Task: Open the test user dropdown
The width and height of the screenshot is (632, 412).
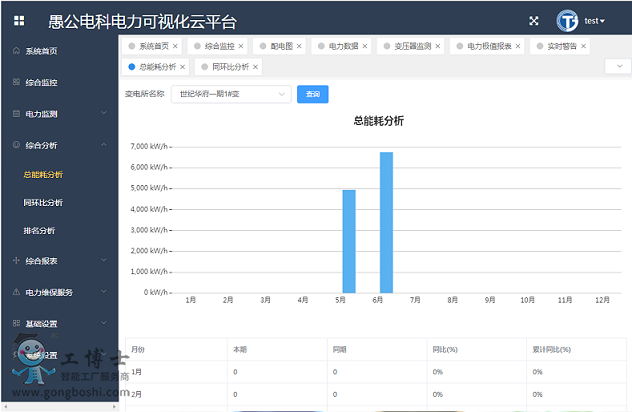Action: tap(595, 21)
